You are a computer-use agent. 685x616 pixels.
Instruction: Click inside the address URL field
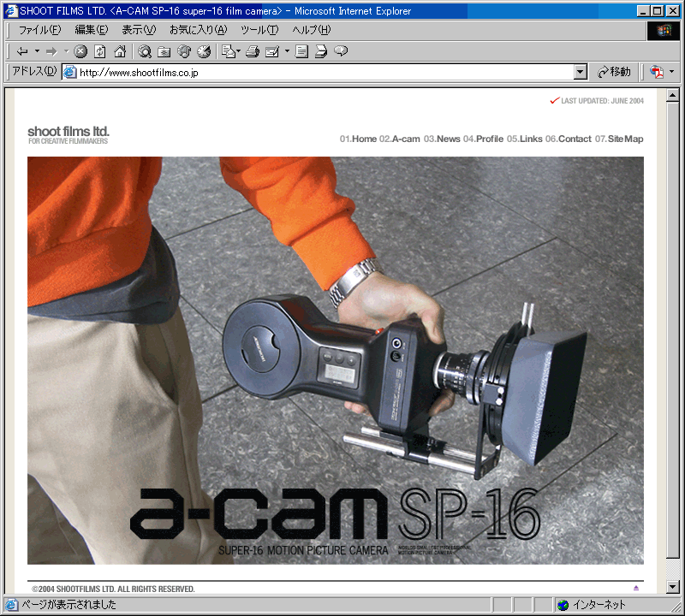(x=318, y=72)
